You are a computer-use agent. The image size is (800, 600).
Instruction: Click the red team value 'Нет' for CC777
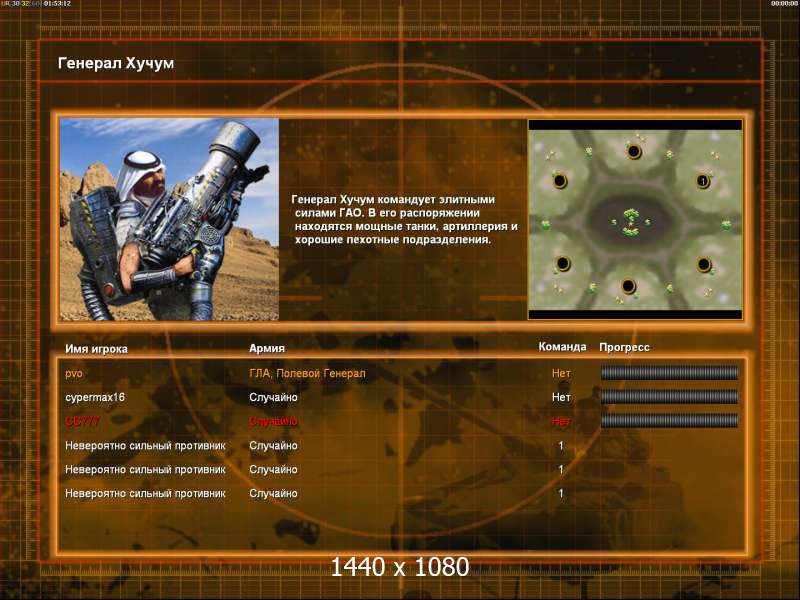(x=561, y=421)
